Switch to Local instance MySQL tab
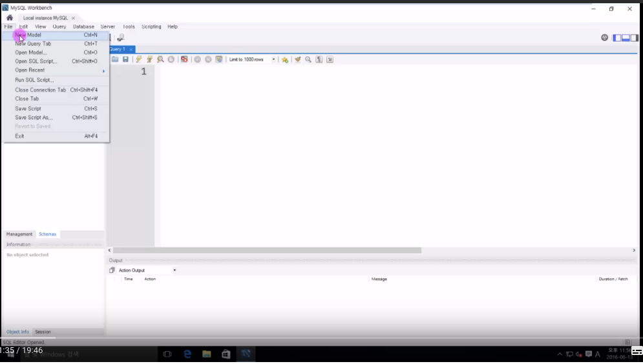Image resolution: width=643 pixels, height=364 pixels. pos(45,18)
